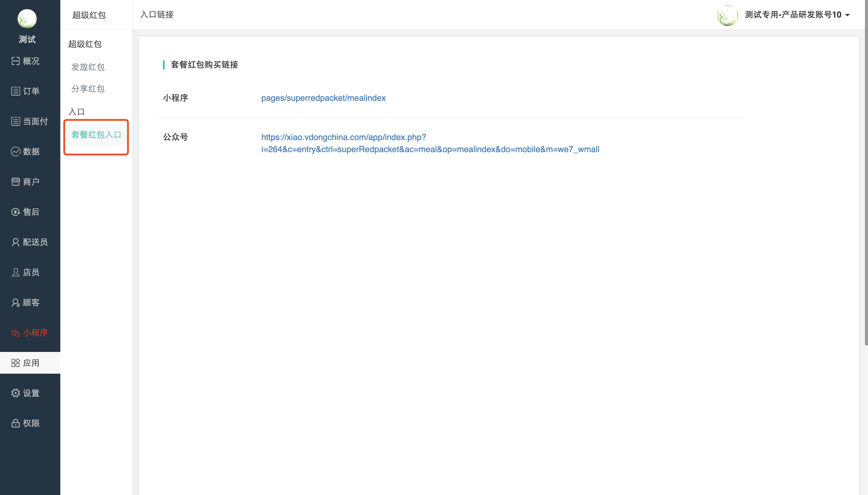Open 概况 menu label

click(31, 61)
